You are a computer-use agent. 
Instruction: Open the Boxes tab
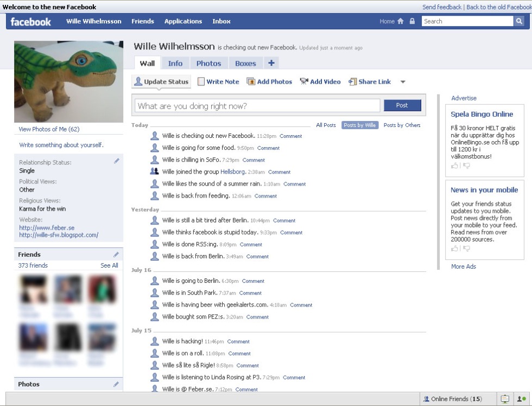click(245, 63)
